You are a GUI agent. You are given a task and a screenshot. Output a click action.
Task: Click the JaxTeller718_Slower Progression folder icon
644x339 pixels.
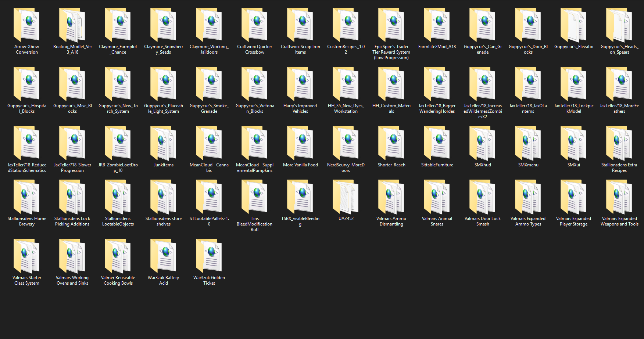point(72,143)
